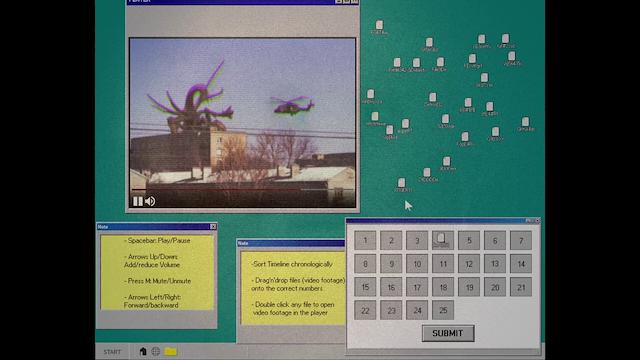Select timeline slot 21
The width and height of the screenshot is (640, 360).
521,287
